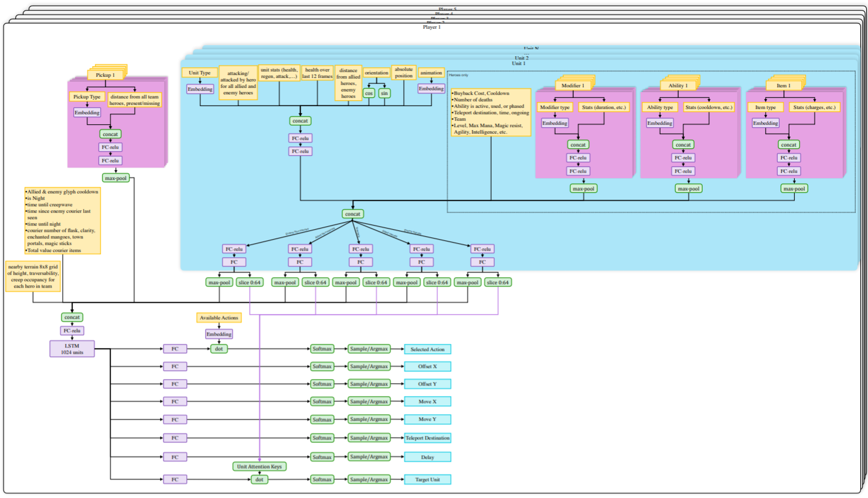Click the Teleport Destination output box
The height and width of the screenshot is (498, 868).
click(427, 438)
